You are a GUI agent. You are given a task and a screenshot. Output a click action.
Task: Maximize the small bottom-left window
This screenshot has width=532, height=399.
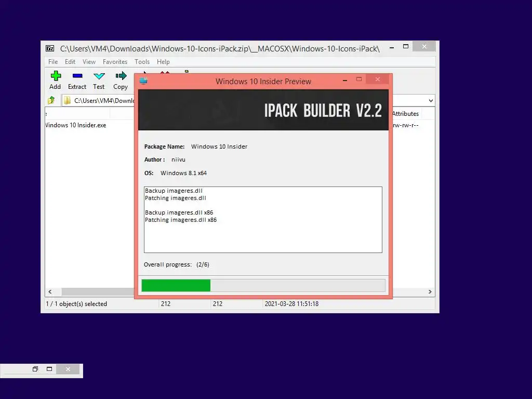tap(49, 369)
